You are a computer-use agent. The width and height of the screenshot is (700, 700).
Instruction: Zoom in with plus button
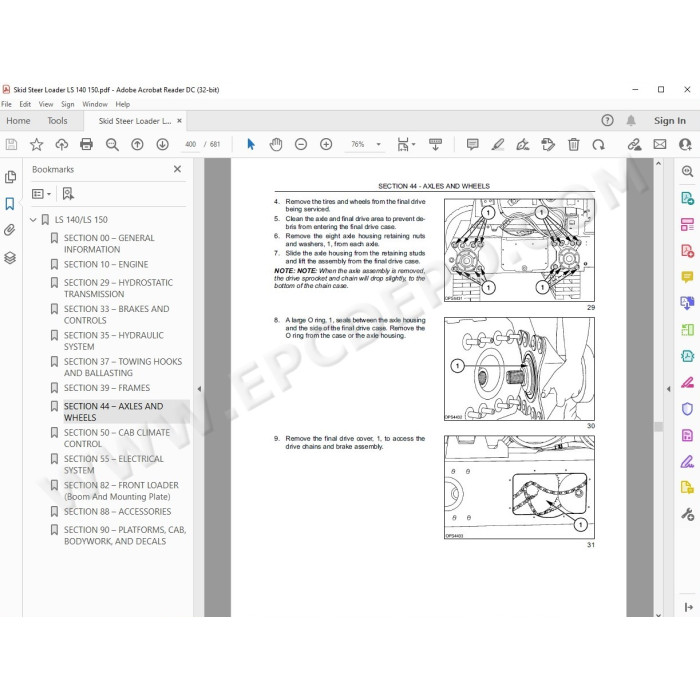[x=326, y=144]
